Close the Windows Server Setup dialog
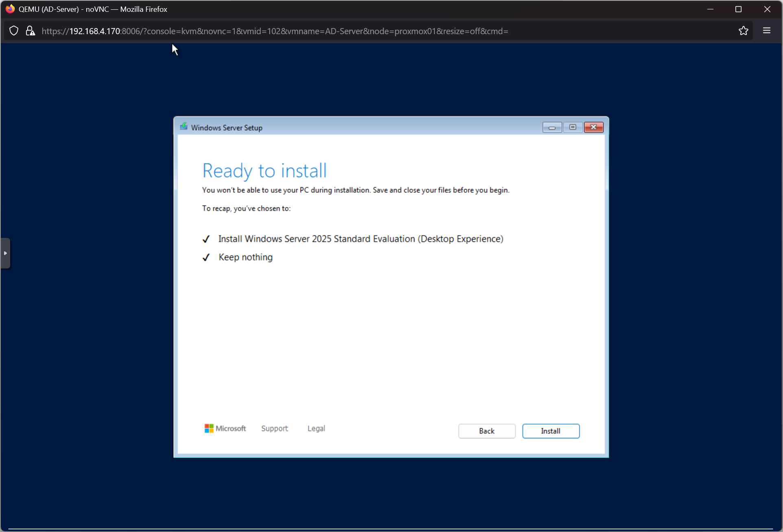Image resolution: width=783 pixels, height=532 pixels. click(593, 127)
